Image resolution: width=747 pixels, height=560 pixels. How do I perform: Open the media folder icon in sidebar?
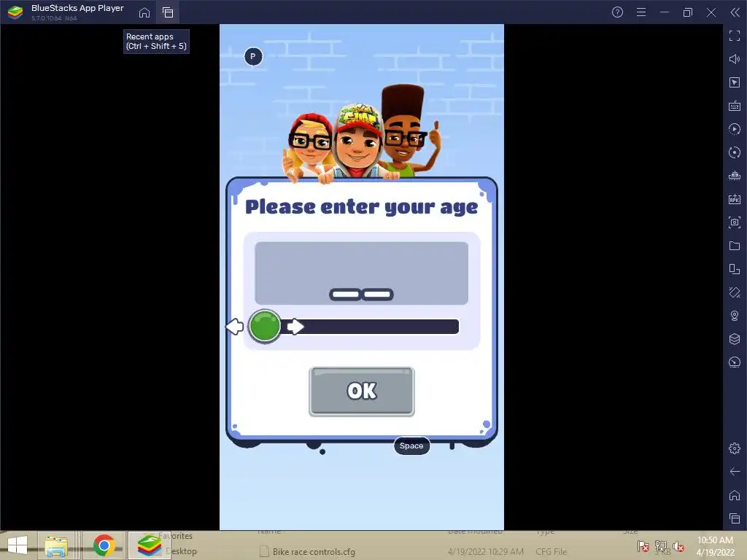(735, 246)
